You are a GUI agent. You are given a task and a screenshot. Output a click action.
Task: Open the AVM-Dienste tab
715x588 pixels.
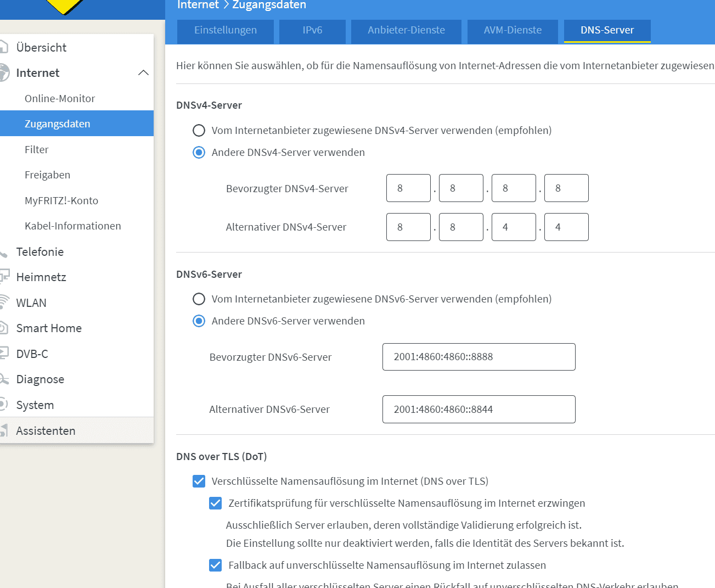tap(513, 31)
